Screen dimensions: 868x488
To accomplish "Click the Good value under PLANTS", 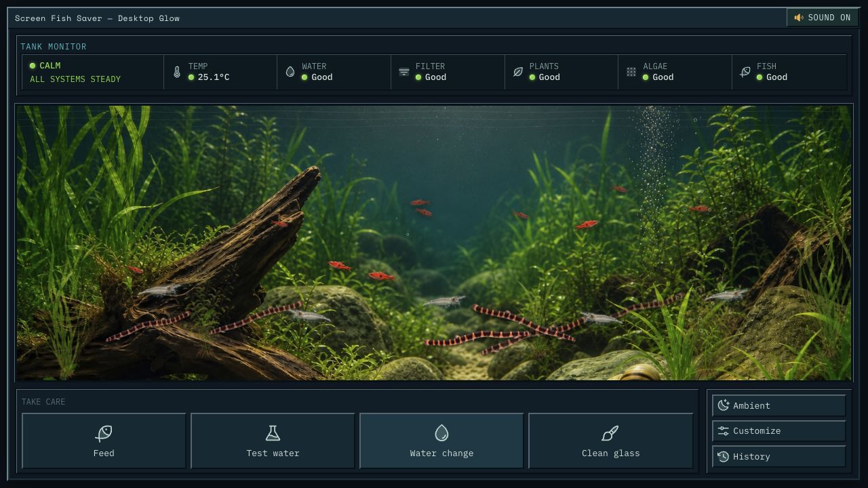I will 549,77.
